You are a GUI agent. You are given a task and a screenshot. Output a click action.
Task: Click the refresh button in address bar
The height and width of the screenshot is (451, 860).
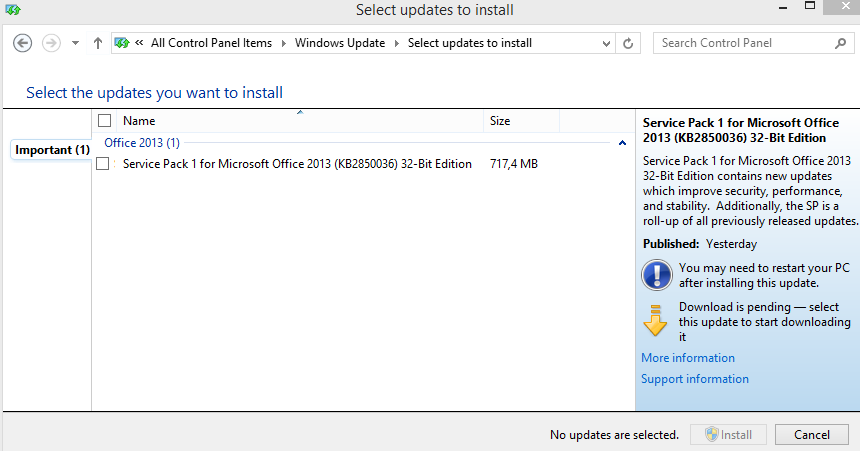click(x=628, y=43)
